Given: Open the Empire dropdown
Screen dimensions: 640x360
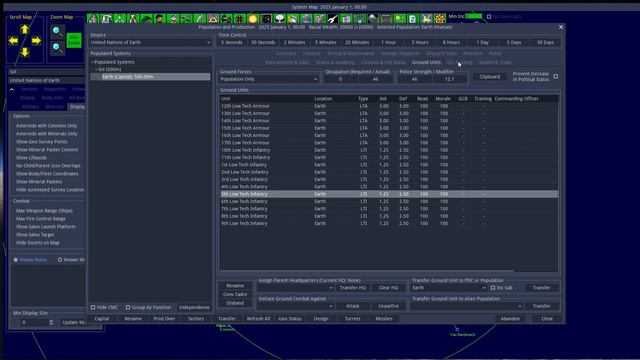Looking at the screenshot, I should tap(150, 42).
